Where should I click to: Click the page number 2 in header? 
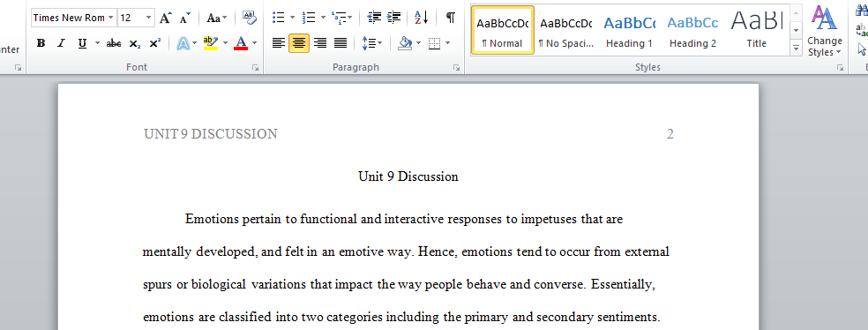pos(670,134)
